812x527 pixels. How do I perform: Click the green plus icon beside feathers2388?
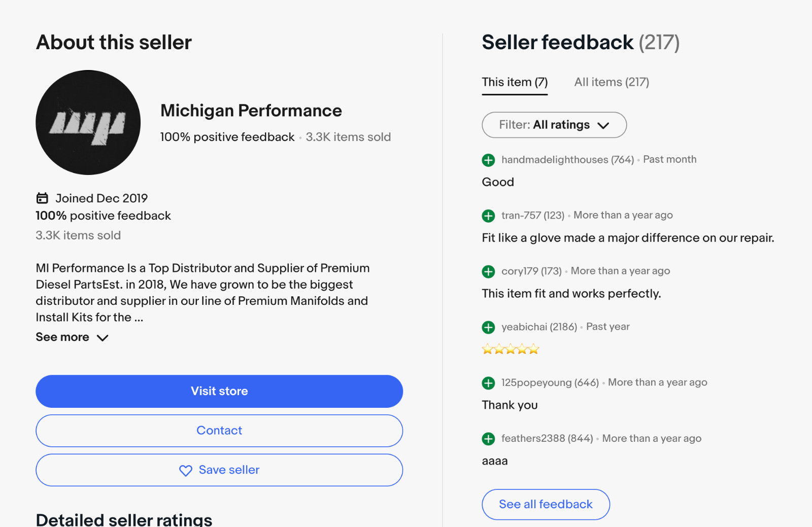point(488,439)
